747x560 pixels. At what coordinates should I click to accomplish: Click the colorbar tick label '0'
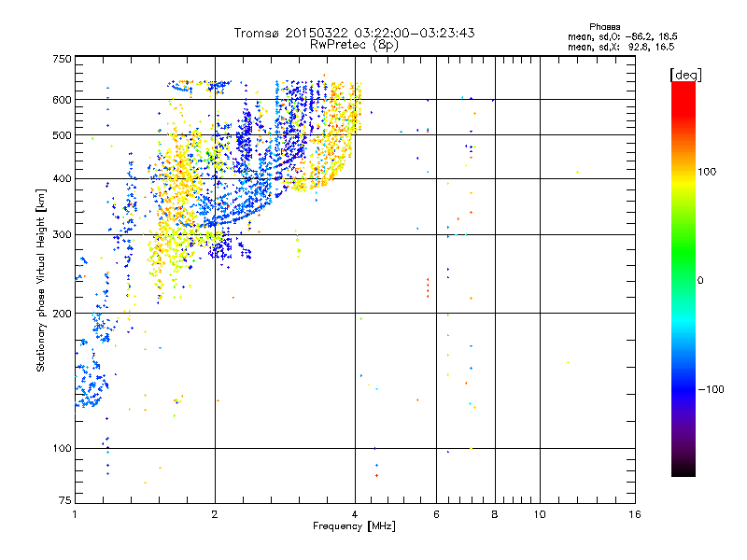coord(700,281)
